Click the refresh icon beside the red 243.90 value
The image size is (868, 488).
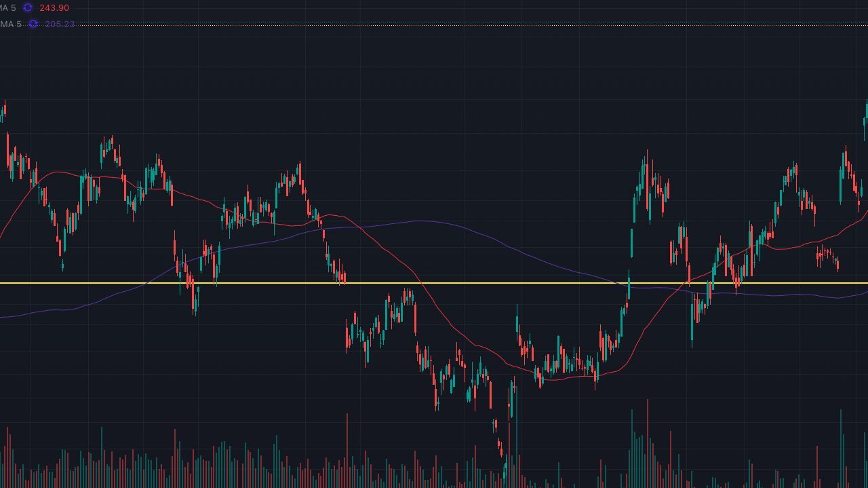tap(28, 7)
